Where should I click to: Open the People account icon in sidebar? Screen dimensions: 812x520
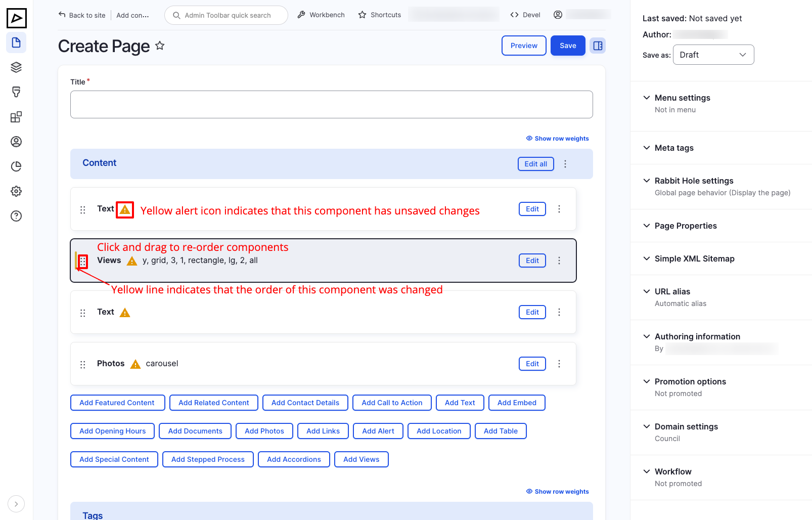click(x=16, y=142)
